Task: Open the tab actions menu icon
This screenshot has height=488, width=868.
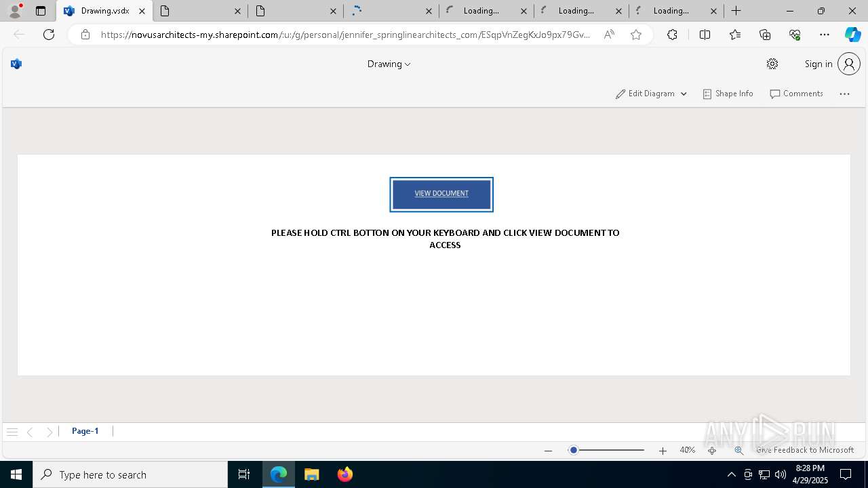Action: [41, 11]
